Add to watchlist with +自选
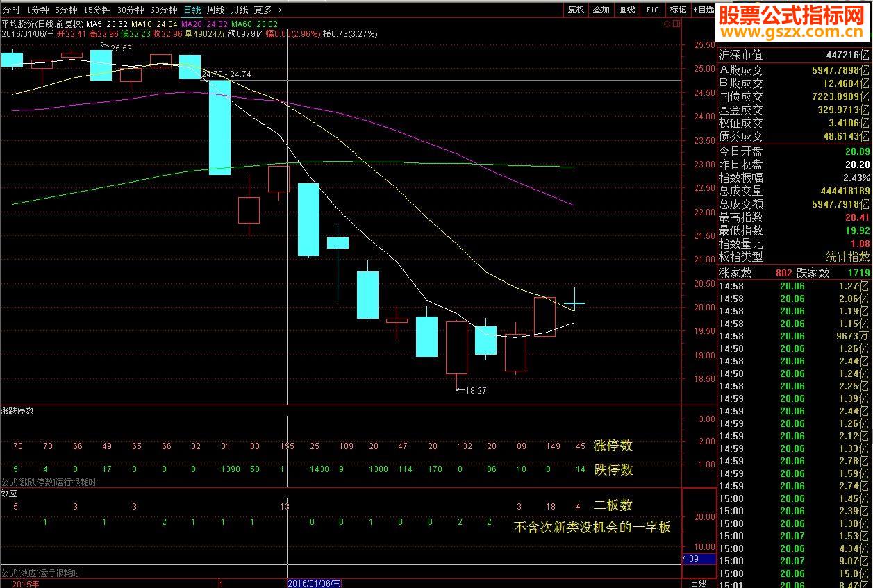 (x=703, y=10)
